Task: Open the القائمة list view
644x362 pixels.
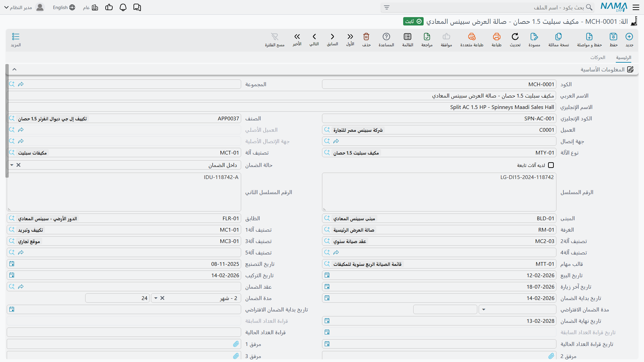Action: coord(408,40)
